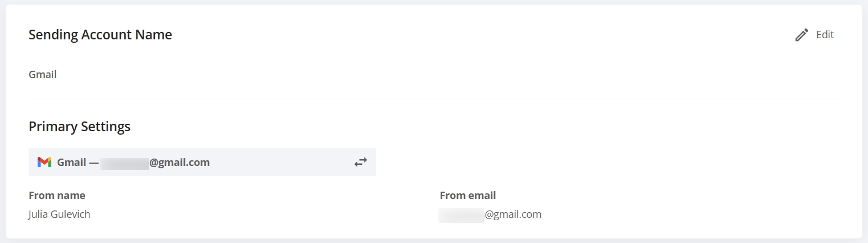This screenshot has width=868, height=243.
Task: Click the blurred part of From email
Action: (461, 215)
